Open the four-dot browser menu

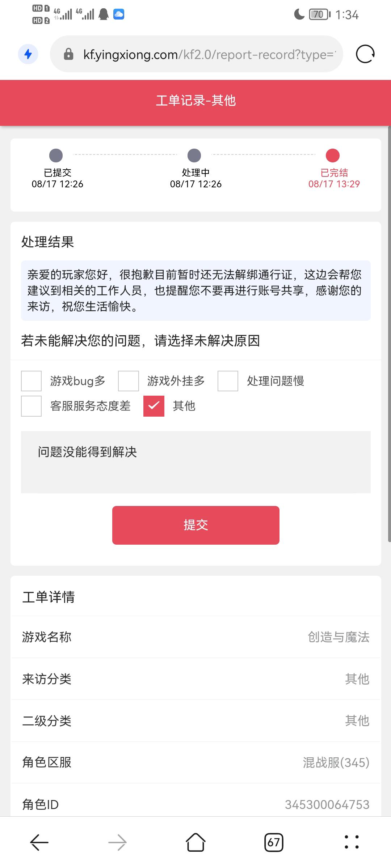352,842
